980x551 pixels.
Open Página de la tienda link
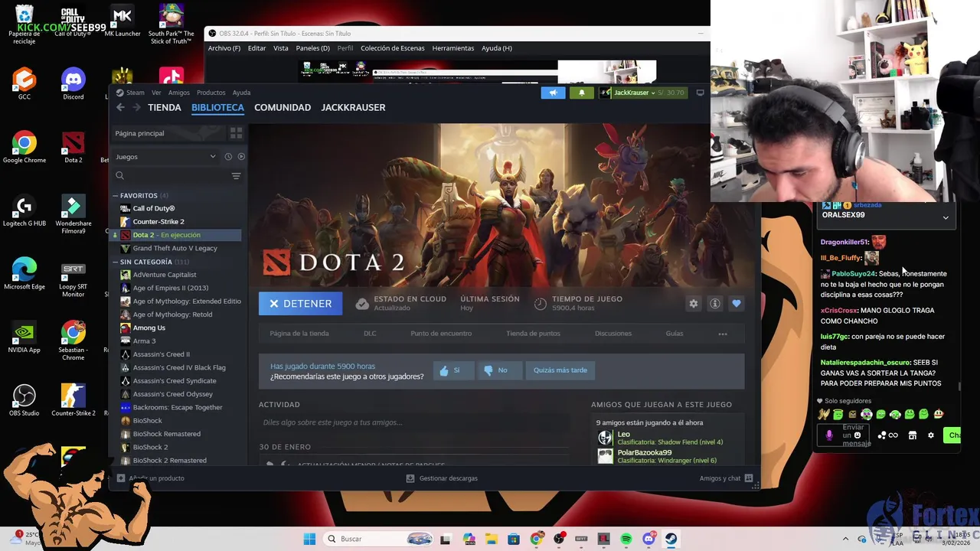click(x=299, y=334)
